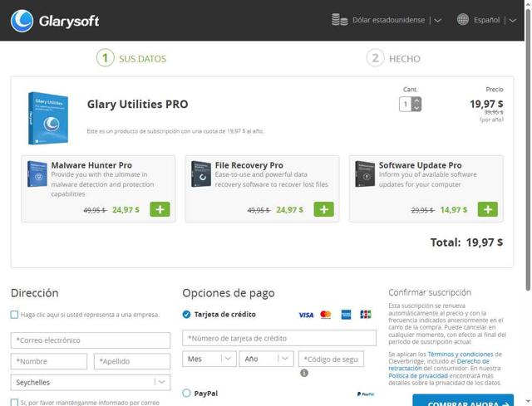Click the File Recovery Pro box thumbnail
The width and height of the screenshot is (532, 406).
coord(201,174)
